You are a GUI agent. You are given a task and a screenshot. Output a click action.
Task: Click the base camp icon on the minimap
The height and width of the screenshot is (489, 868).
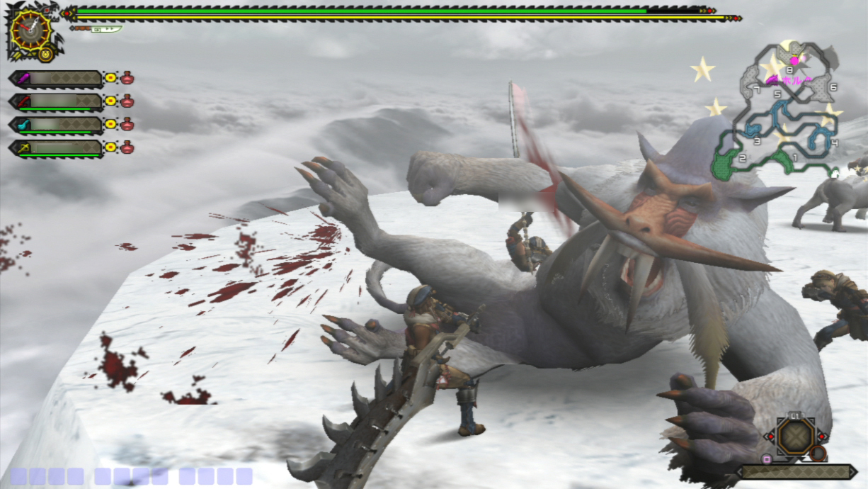(x=835, y=172)
